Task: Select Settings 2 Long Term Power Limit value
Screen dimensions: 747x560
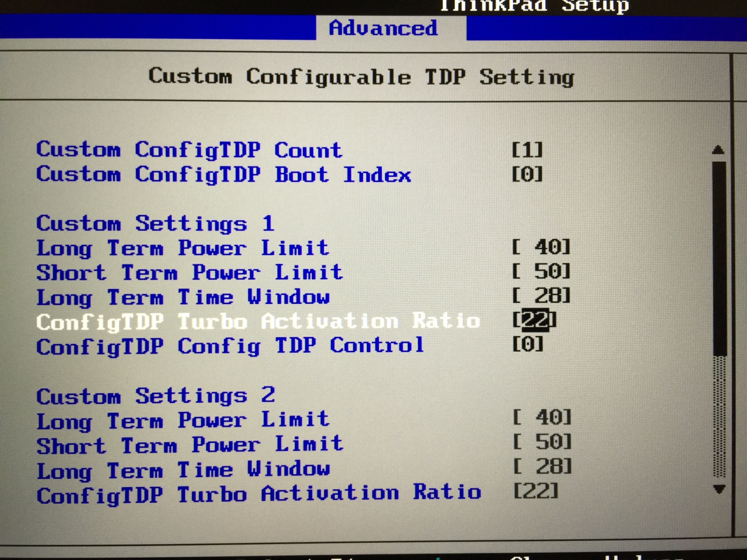Action: tap(542, 417)
